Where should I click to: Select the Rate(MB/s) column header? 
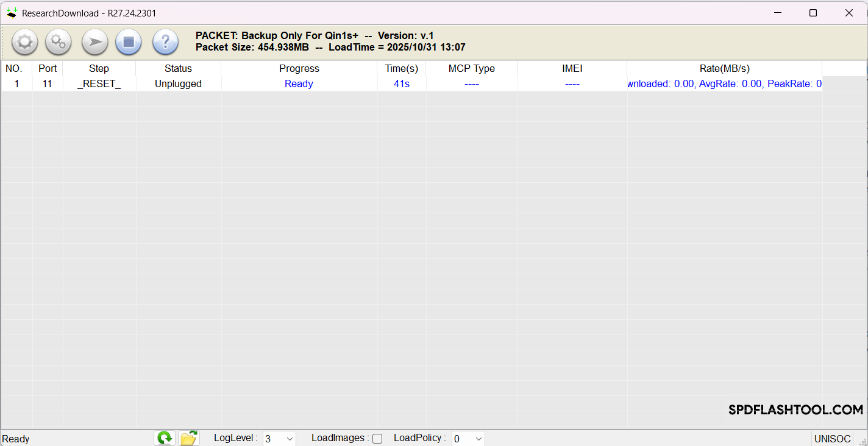[724, 69]
